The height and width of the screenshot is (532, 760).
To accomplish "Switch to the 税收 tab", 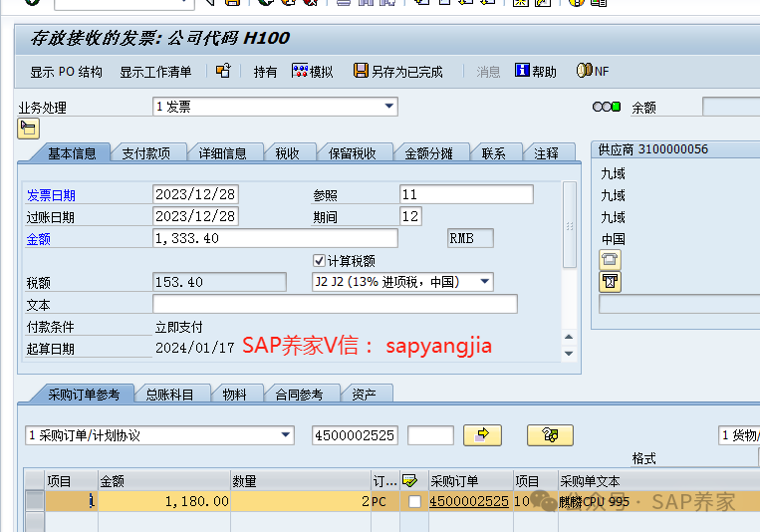I will tap(288, 153).
